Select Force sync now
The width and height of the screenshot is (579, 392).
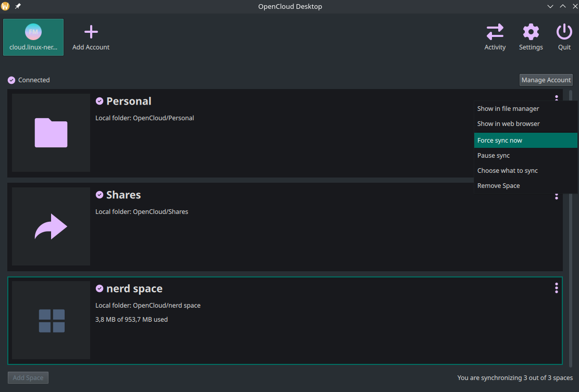pos(525,141)
